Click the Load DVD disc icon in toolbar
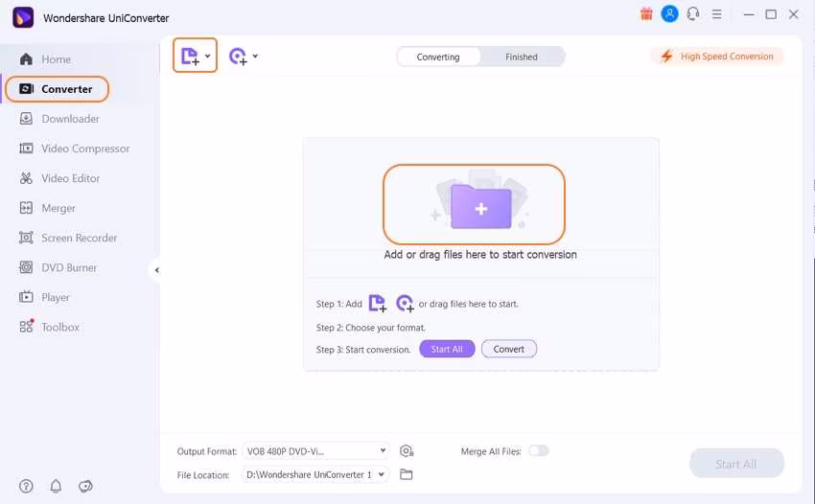The height and width of the screenshot is (504, 815). (x=238, y=57)
